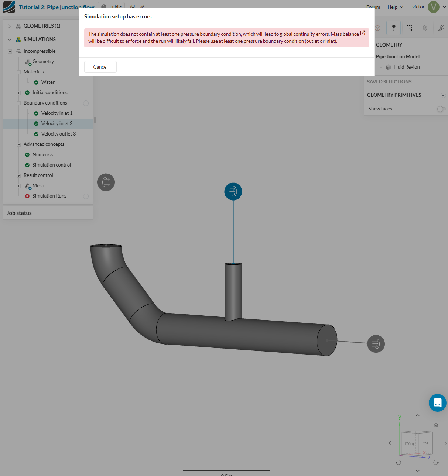Image resolution: width=448 pixels, height=476 pixels.
Task: Activate the box selection tool
Action: click(x=409, y=28)
